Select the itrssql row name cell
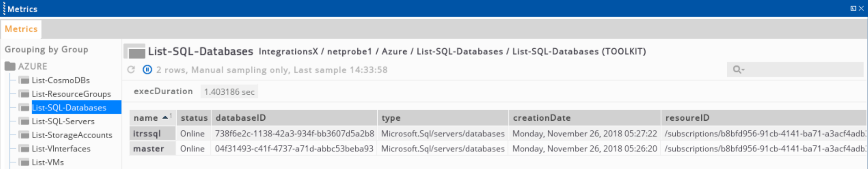The height and width of the screenshot is (169, 868). click(153, 133)
